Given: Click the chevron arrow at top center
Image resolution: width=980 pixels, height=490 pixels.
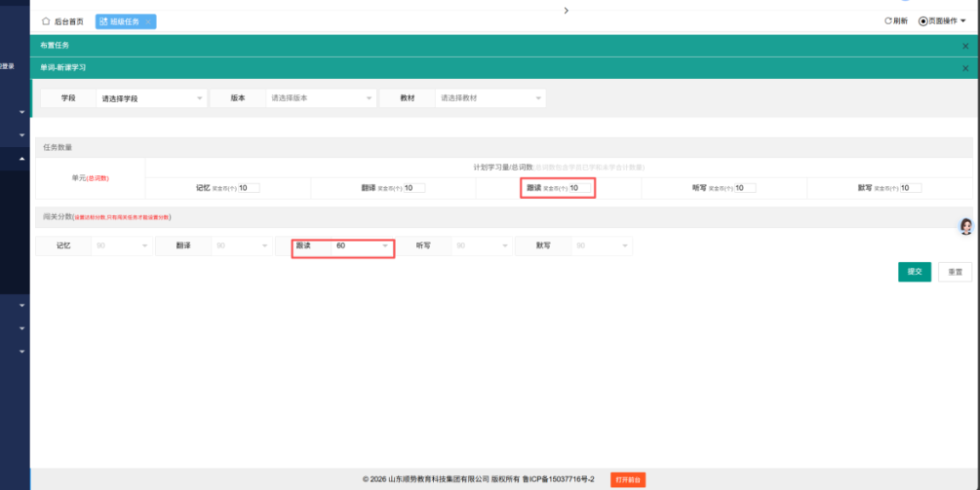Looking at the screenshot, I should (567, 9).
